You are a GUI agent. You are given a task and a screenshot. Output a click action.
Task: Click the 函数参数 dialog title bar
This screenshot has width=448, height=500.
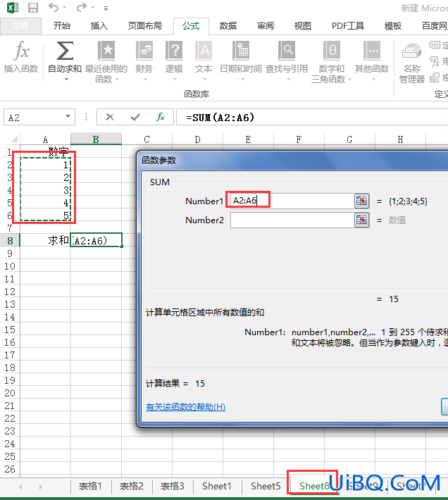click(293, 161)
